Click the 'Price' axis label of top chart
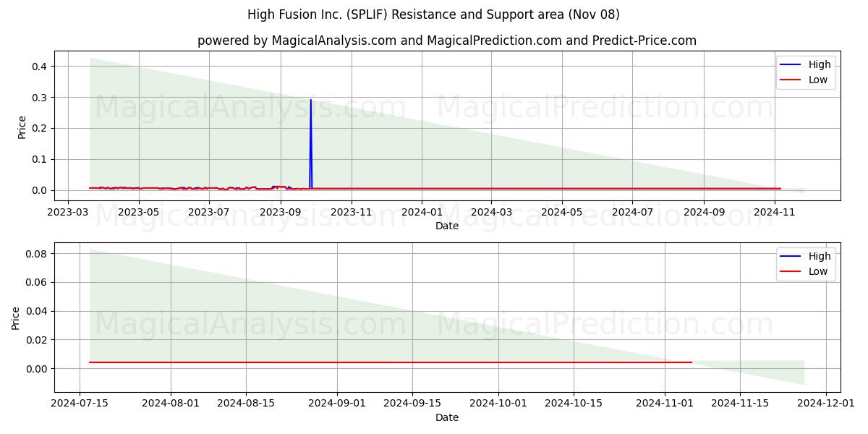This screenshot has width=868, height=434. (22, 127)
